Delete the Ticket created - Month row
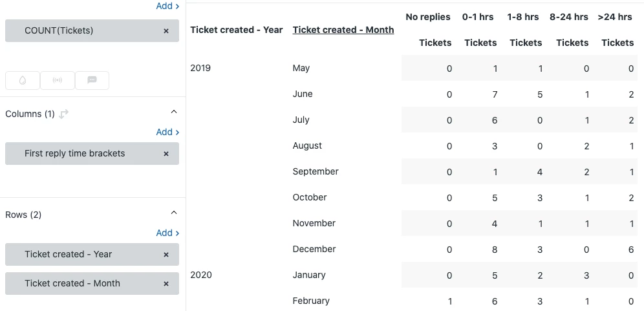644x311 pixels. 166,284
